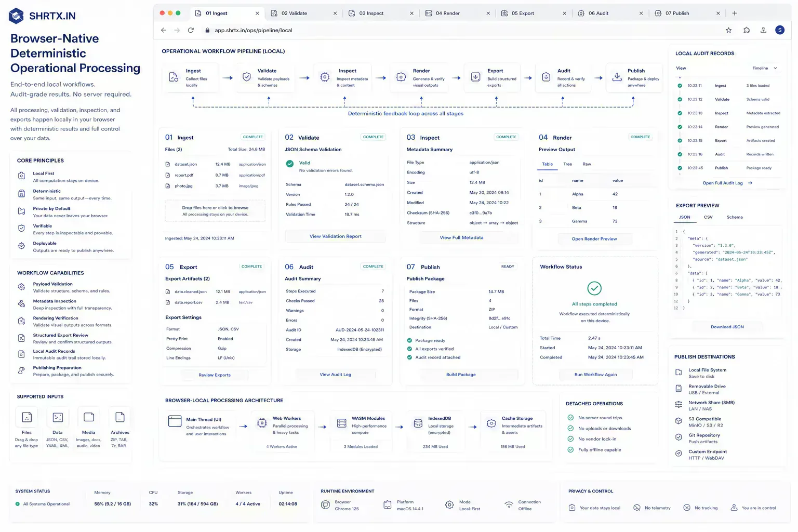Click the report.pdf file row

(x=215, y=175)
